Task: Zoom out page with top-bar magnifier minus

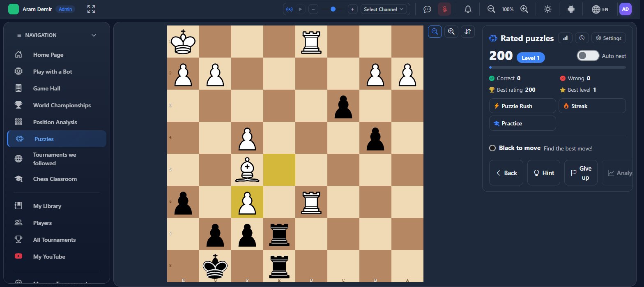Action: coord(491,9)
